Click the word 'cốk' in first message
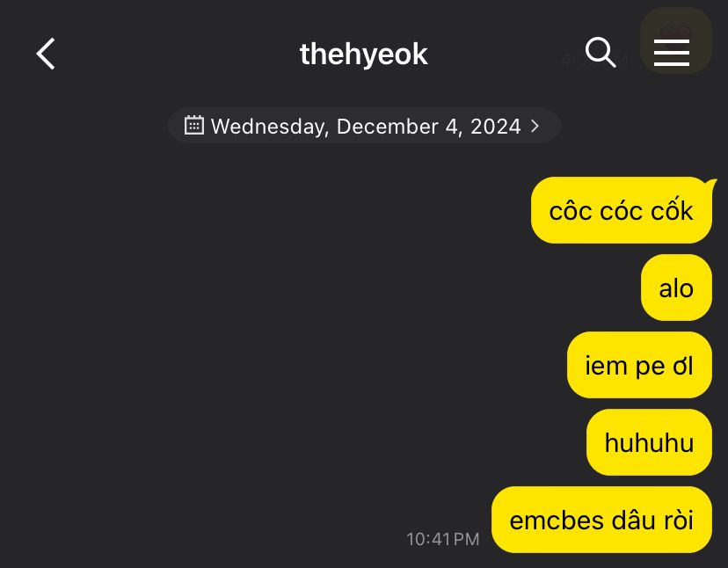The height and width of the screenshot is (568, 728). point(672,210)
